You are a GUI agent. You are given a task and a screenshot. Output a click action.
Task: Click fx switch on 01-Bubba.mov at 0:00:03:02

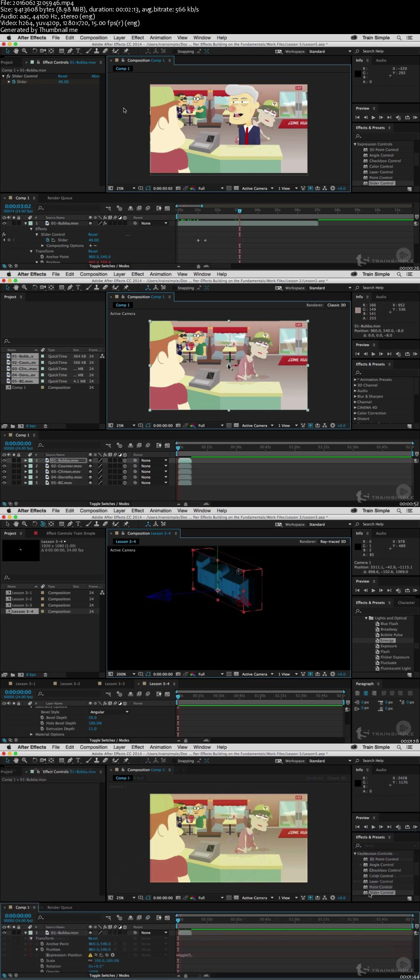(x=105, y=223)
